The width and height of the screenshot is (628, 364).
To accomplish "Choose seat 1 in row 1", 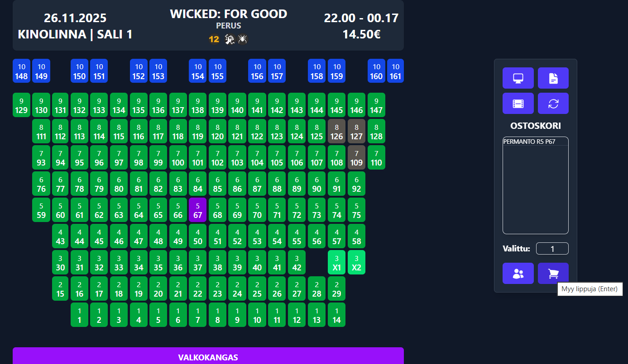I will (79, 315).
